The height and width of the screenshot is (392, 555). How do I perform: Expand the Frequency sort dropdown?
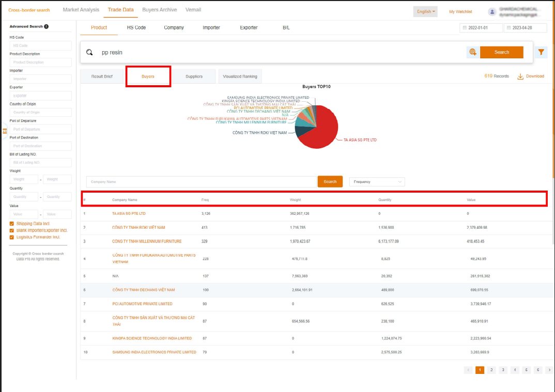click(377, 182)
